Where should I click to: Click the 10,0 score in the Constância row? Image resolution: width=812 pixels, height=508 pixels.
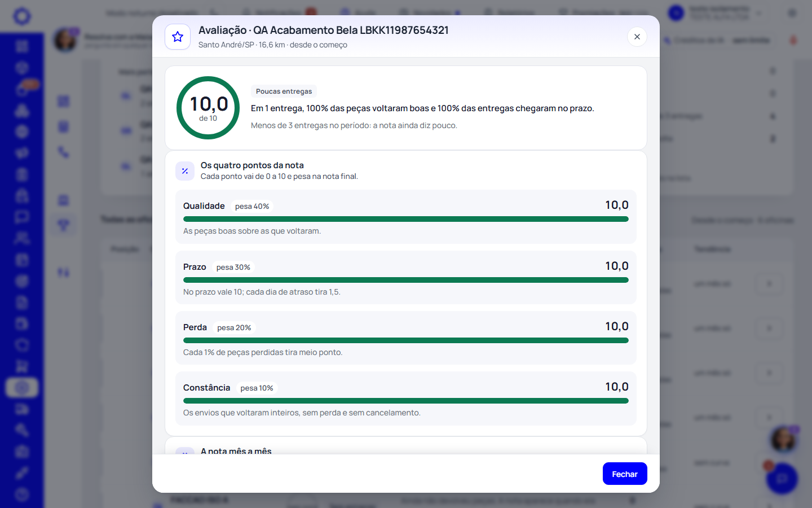(x=617, y=387)
